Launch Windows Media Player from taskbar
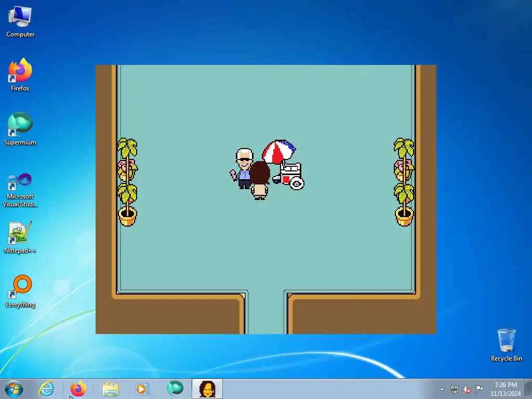 coord(142,389)
